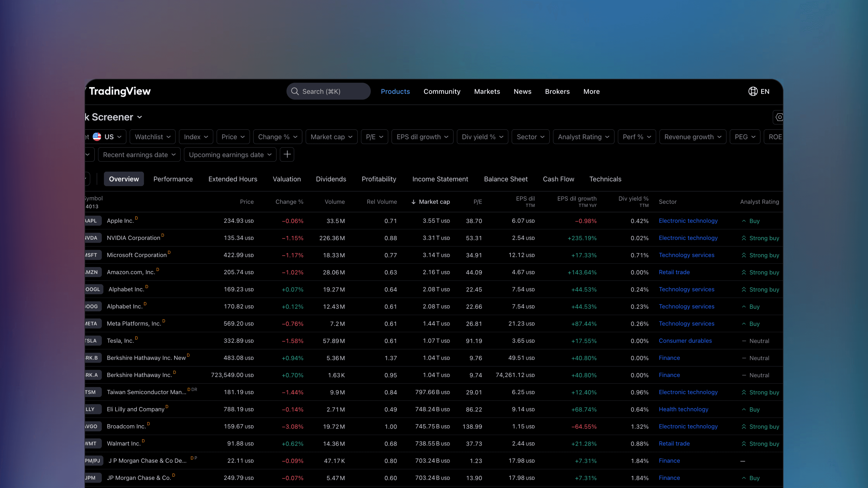
Task: Click the TradingView logo
Action: click(x=120, y=91)
